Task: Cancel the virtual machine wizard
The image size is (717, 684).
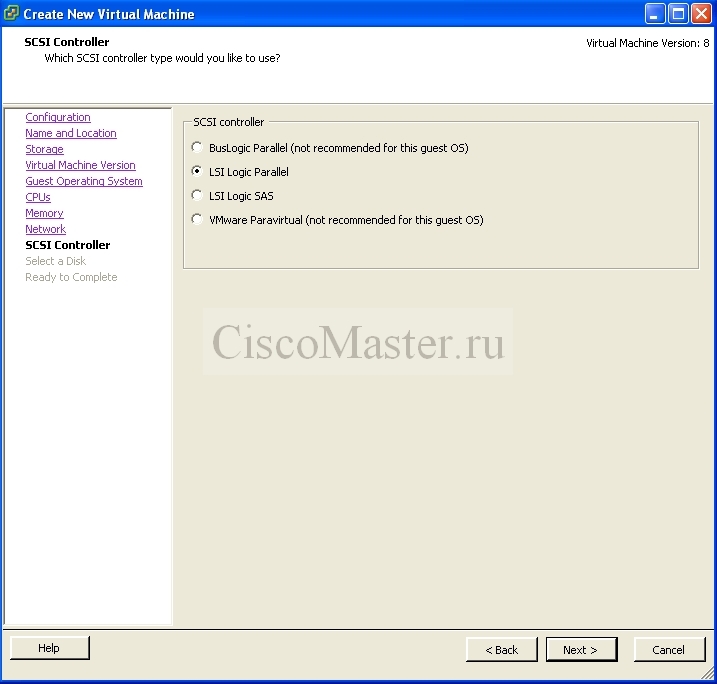Action: coord(669,650)
